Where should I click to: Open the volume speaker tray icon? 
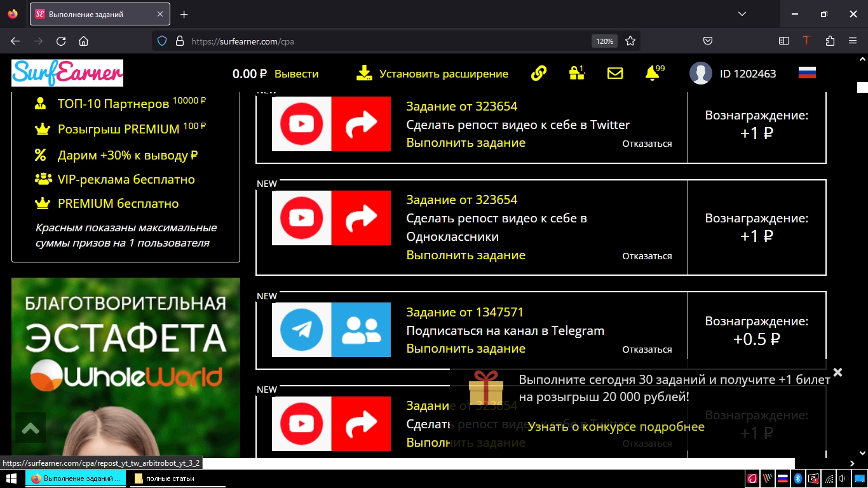[x=843, y=478]
